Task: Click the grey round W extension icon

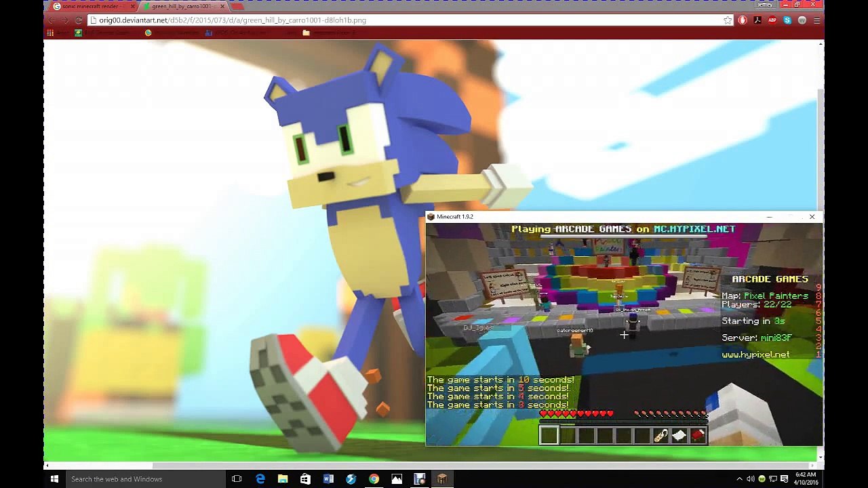Action: pyautogui.click(x=802, y=20)
